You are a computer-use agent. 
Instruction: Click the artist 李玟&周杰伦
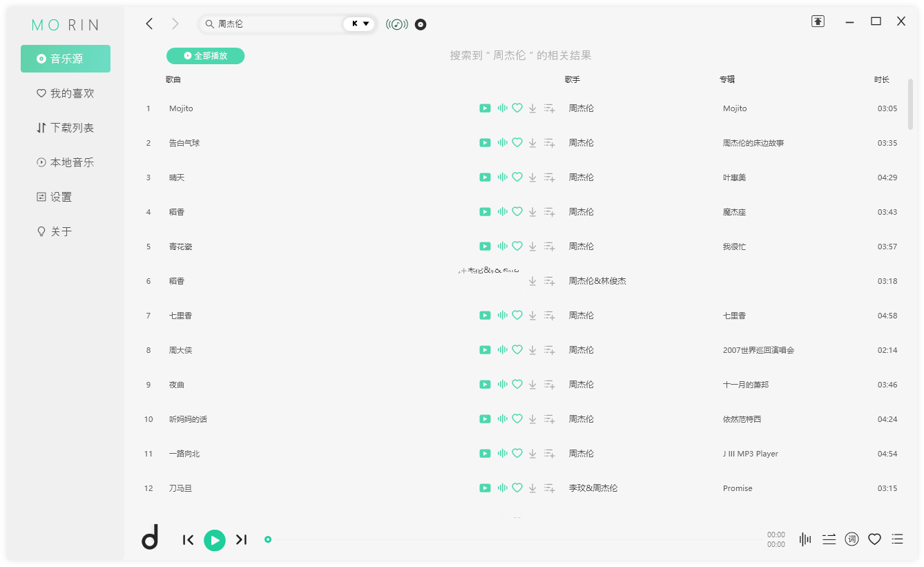593,488
